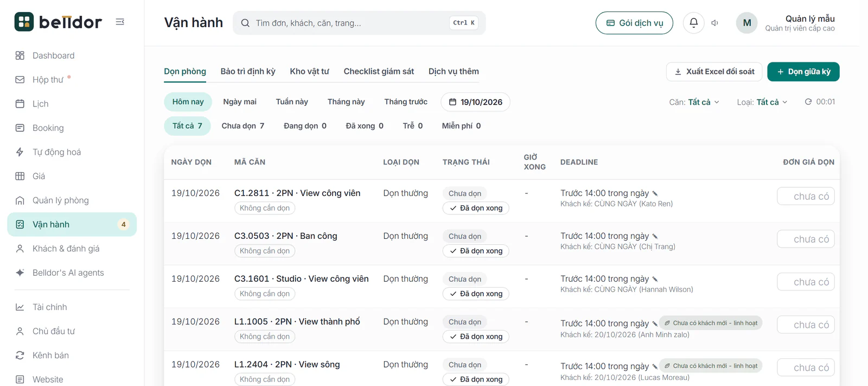The width and height of the screenshot is (868, 386).
Task: Click the Belldor logo
Action: (x=58, y=22)
